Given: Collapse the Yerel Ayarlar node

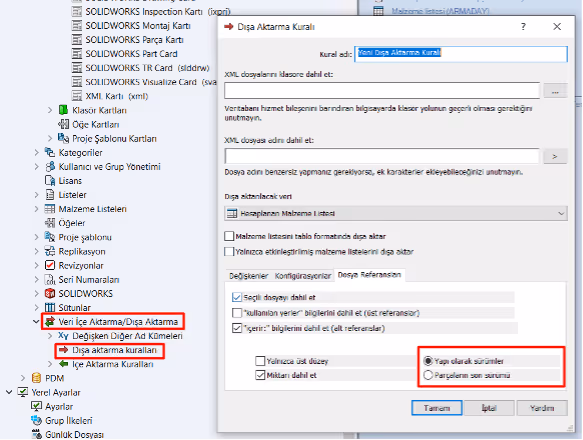Looking at the screenshot, I should point(9,392).
